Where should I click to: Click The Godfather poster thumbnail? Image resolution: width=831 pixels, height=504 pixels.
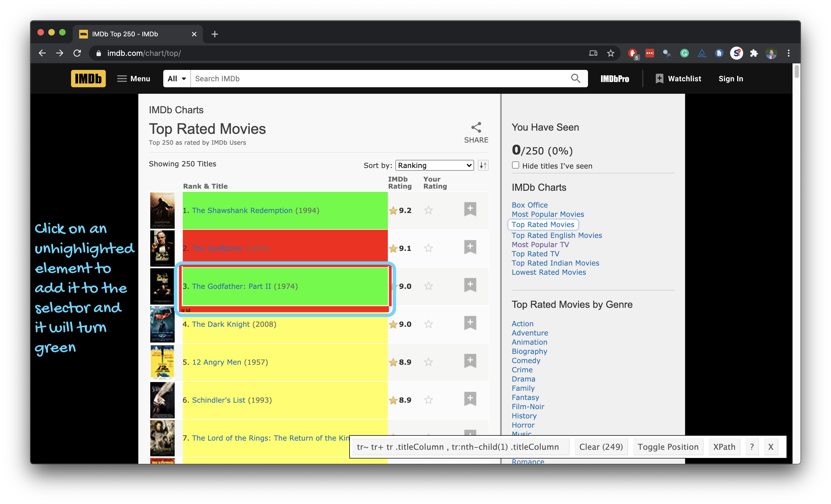(162, 248)
